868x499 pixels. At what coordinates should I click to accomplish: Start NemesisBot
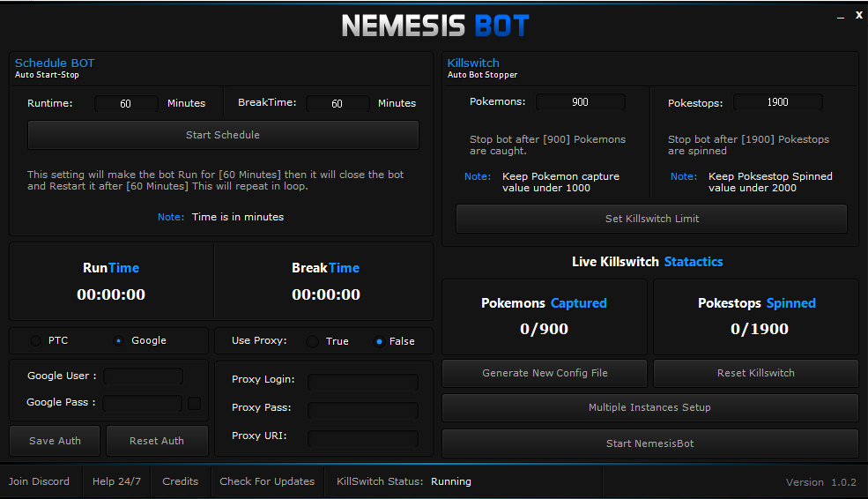649,443
